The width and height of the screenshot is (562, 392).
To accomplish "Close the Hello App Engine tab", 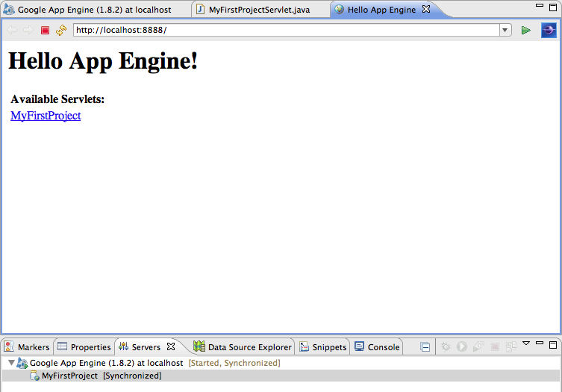I will [425, 10].
